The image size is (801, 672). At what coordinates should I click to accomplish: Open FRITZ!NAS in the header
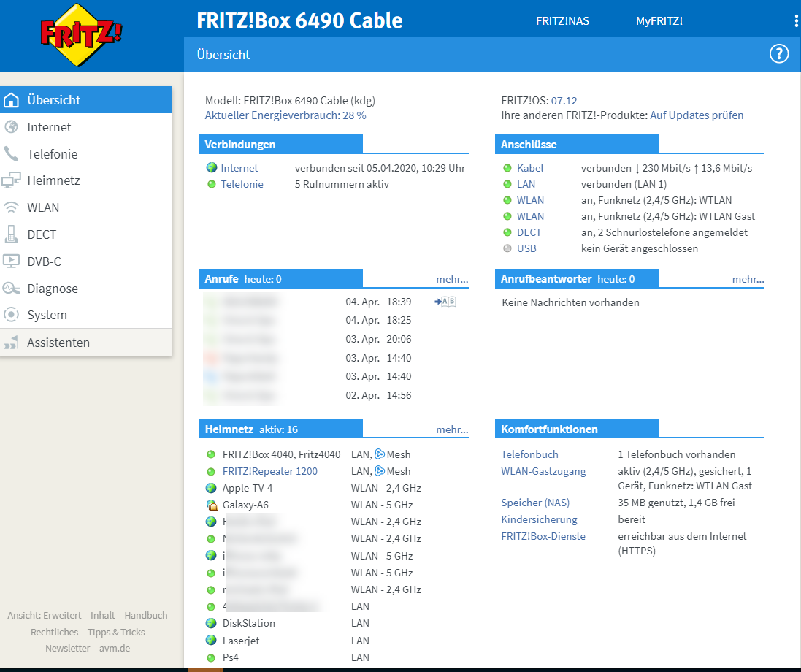(562, 21)
